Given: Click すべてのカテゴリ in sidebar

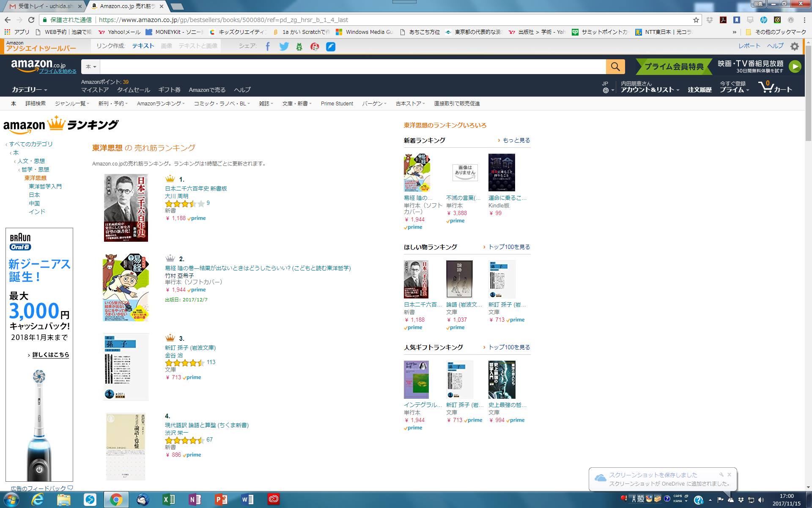Looking at the screenshot, I should point(31,144).
